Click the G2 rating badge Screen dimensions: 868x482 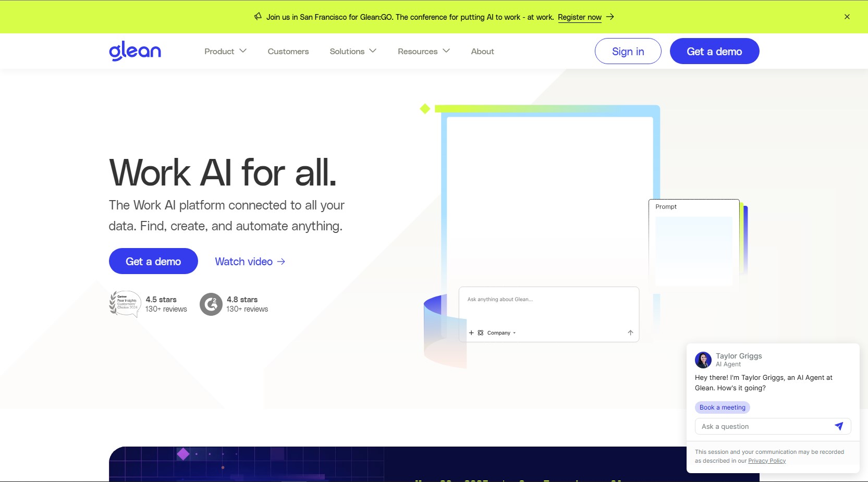coord(211,304)
